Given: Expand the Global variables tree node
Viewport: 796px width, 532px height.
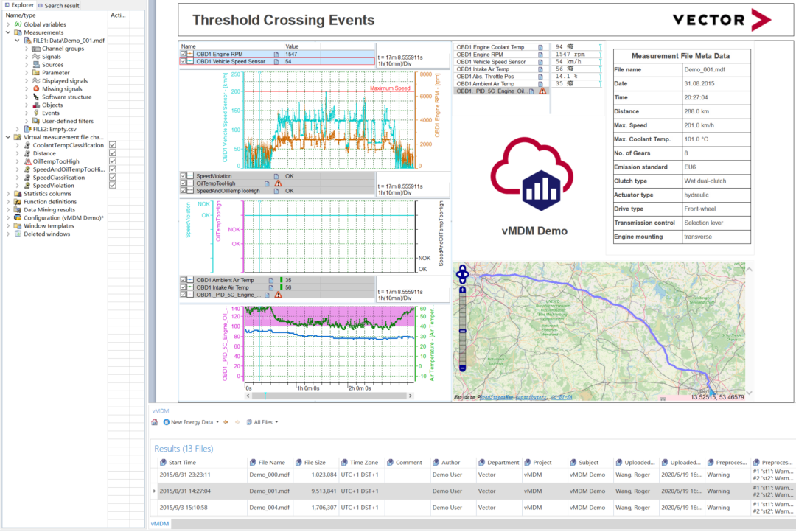Looking at the screenshot, I should (x=8, y=24).
